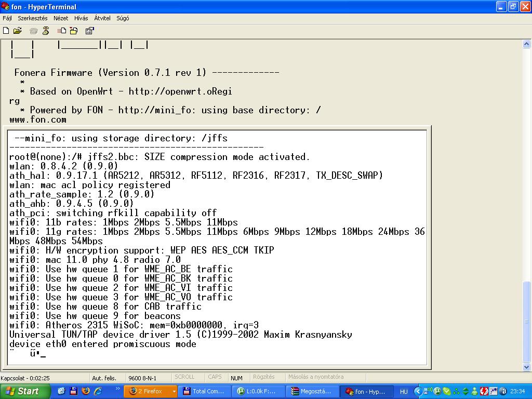This screenshot has height=399, width=532.
Task: Click the 'using storage directory: /jffs' line
Action: (x=121, y=138)
